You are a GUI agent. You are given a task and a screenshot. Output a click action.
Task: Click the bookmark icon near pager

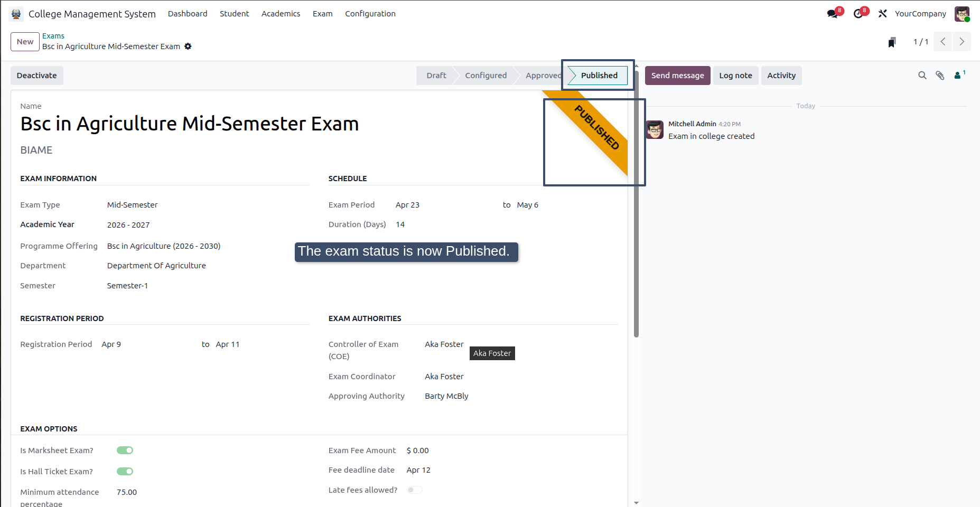[x=892, y=42]
